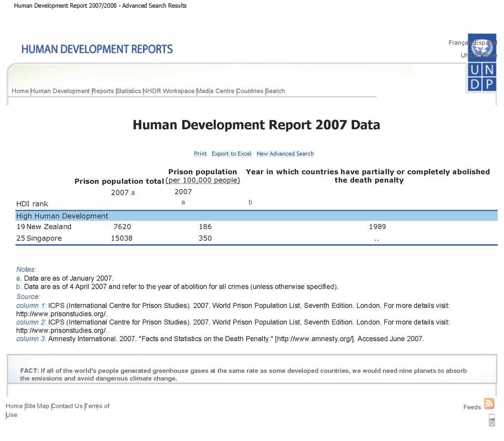Click Search in the navigation bar
Screen dimensions: 504x441
275,91
